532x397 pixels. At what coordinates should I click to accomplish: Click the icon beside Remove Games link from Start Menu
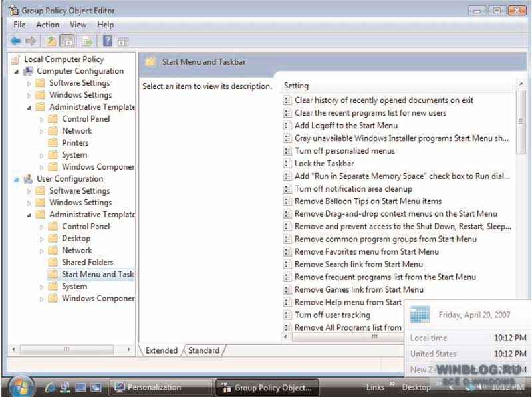click(x=287, y=290)
